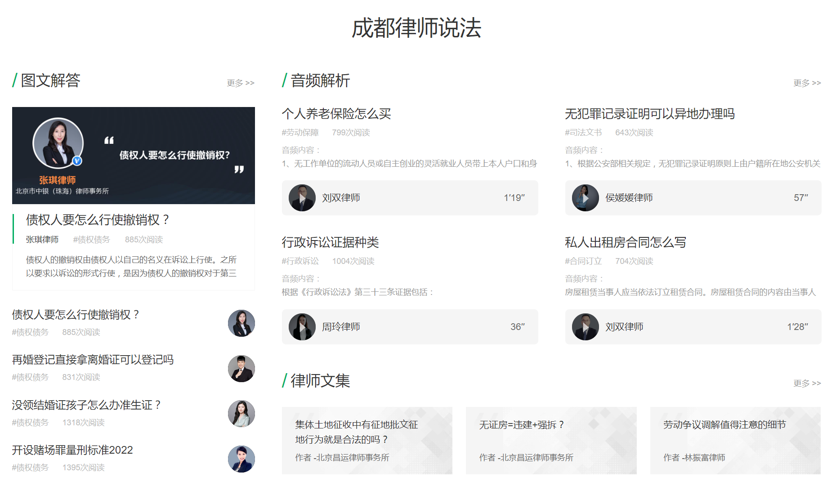Open 无证房=违建+强拆 article card
The height and width of the screenshot is (504, 836).
551,440
